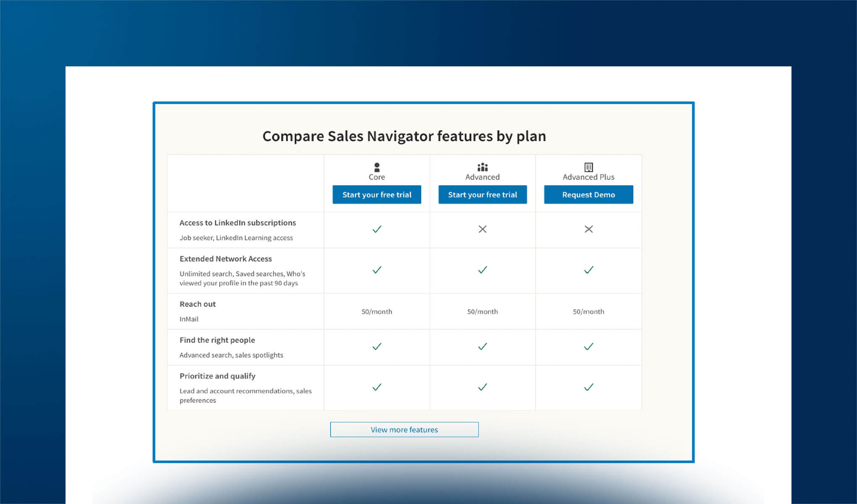
Task: Request a demo of Advanced Plus
Action: click(588, 194)
